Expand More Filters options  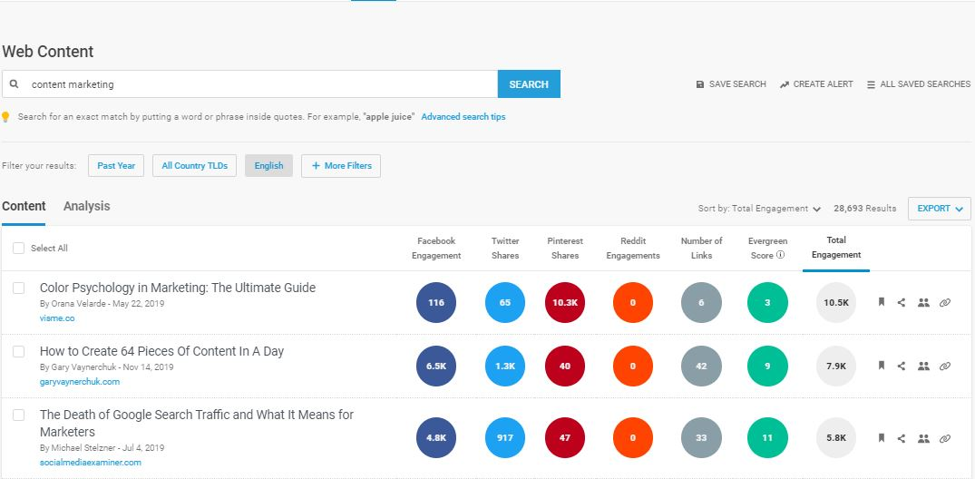tap(341, 166)
